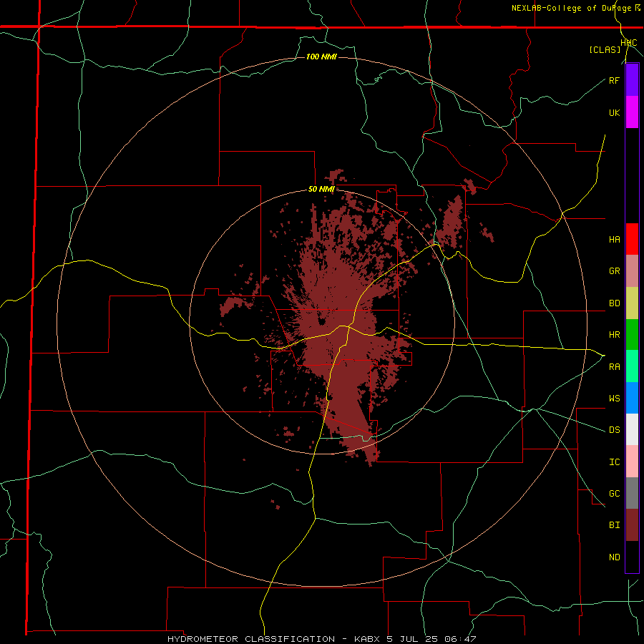This screenshot has width=644, height=644.
Task: Click the 06:47 timestamp
Action: 460,639
